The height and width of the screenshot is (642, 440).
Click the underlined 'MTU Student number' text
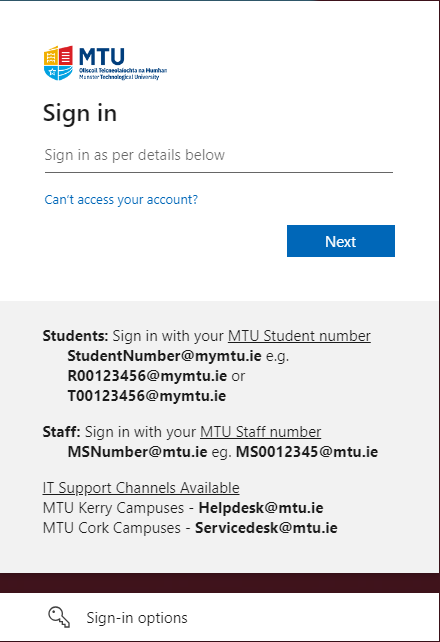coord(299,336)
